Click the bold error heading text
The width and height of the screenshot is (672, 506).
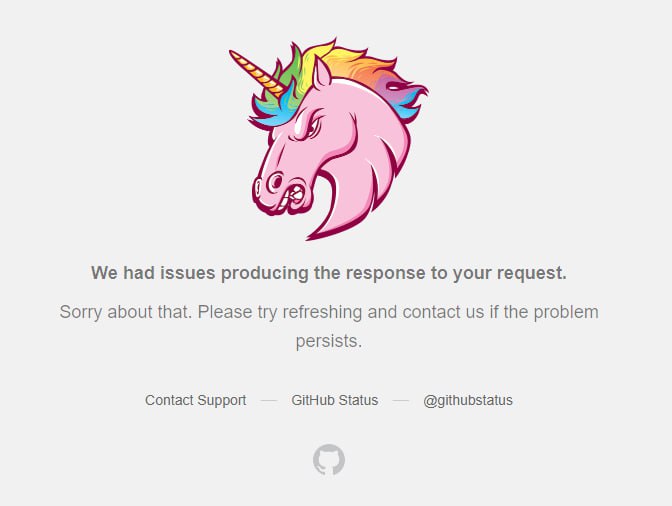coord(329,273)
